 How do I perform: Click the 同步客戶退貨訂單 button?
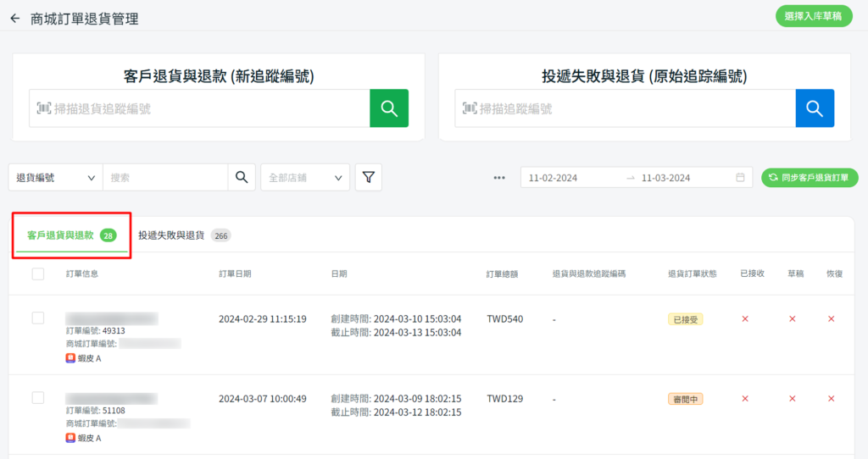click(x=810, y=178)
